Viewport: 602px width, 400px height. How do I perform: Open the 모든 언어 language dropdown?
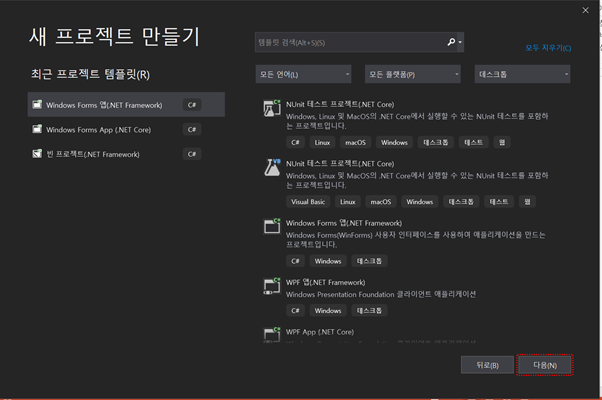[x=303, y=74]
